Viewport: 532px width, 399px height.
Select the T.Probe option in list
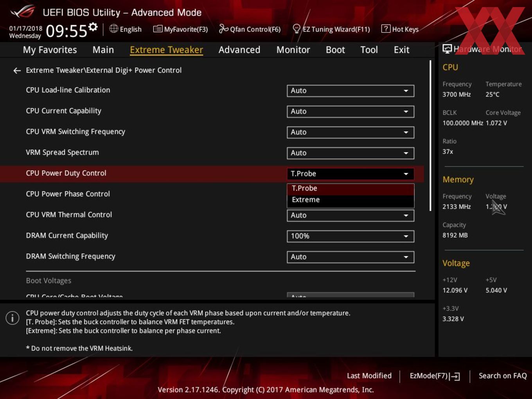coord(350,189)
